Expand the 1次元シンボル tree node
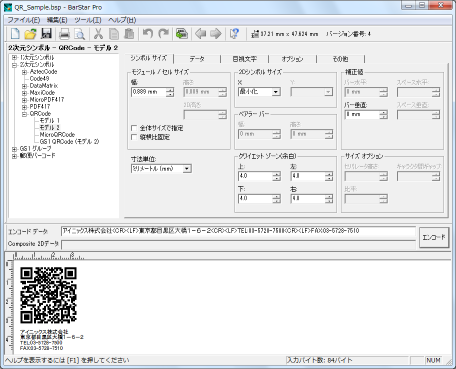This screenshot has width=456, height=369. click(x=14, y=57)
